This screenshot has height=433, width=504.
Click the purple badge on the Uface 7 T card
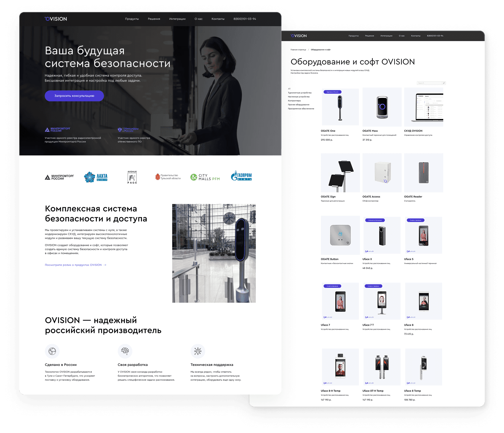373,286
